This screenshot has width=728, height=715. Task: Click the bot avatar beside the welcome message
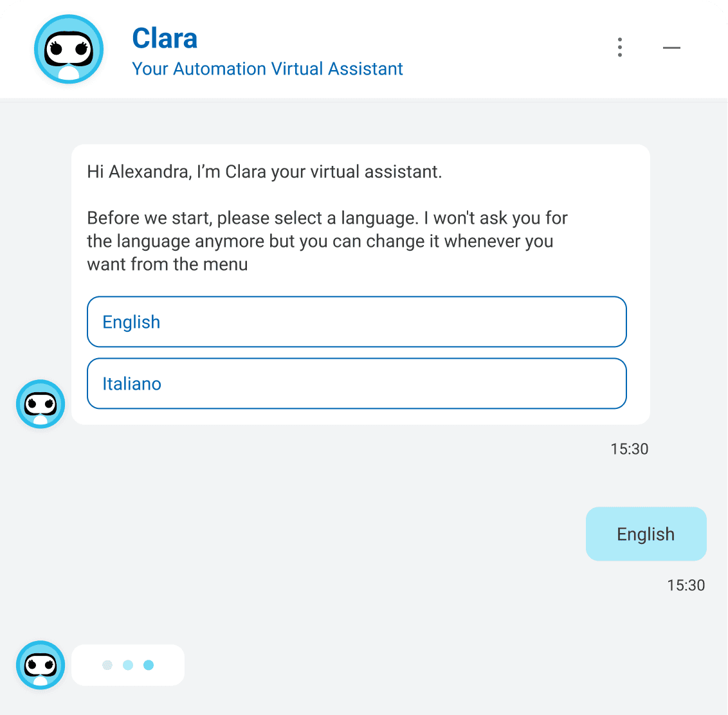(x=40, y=404)
